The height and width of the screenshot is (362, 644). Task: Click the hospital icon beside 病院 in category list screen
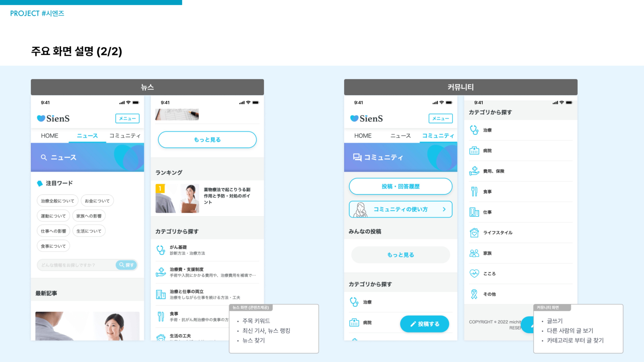pyautogui.click(x=474, y=150)
